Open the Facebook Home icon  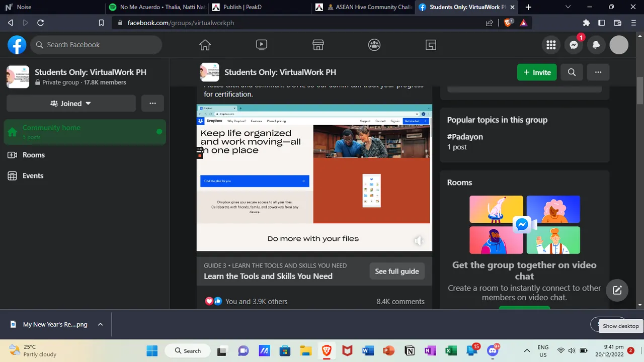(x=205, y=45)
